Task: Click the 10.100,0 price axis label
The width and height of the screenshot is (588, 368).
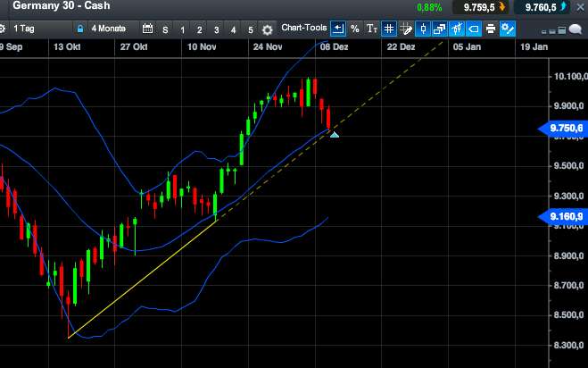Action: pos(571,77)
